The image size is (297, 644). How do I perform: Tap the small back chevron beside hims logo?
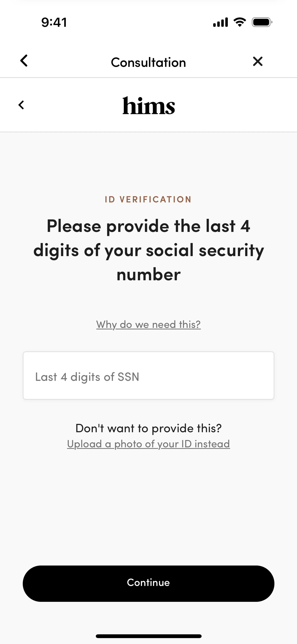[21, 105]
